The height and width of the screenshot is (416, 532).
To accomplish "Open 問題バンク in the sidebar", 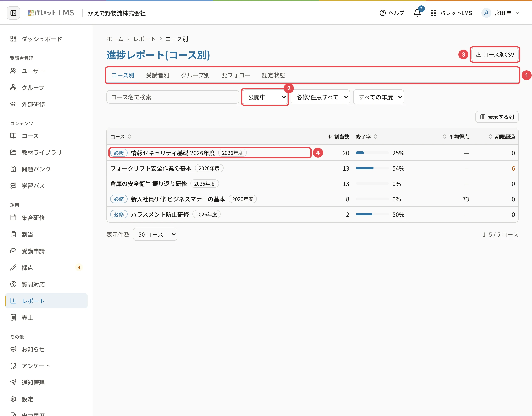I will click(x=46, y=169).
